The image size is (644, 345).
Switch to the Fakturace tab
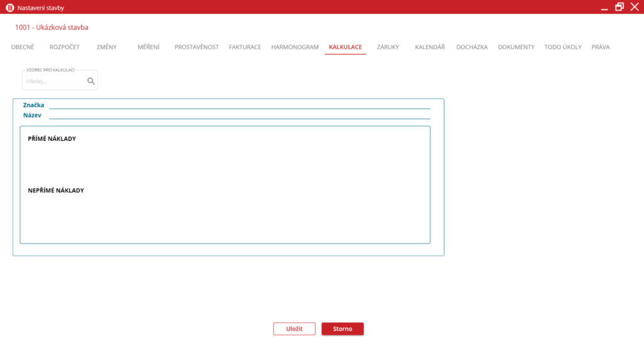pyautogui.click(x=245, y=47)
